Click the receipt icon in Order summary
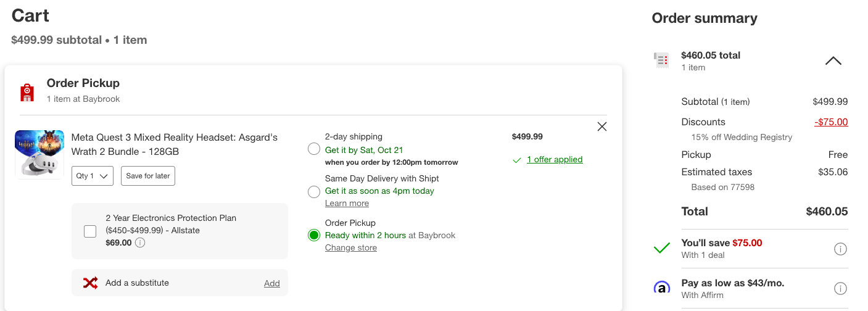 [661, 60]
